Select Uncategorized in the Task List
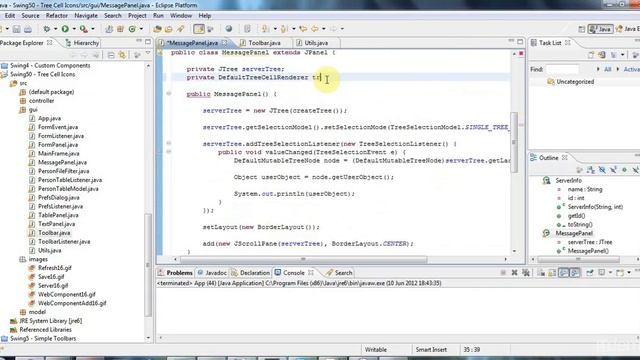 [575, 82]
